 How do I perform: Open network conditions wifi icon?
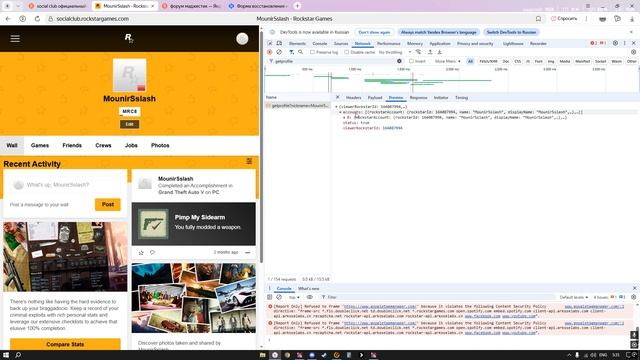[x=418, y=52]
